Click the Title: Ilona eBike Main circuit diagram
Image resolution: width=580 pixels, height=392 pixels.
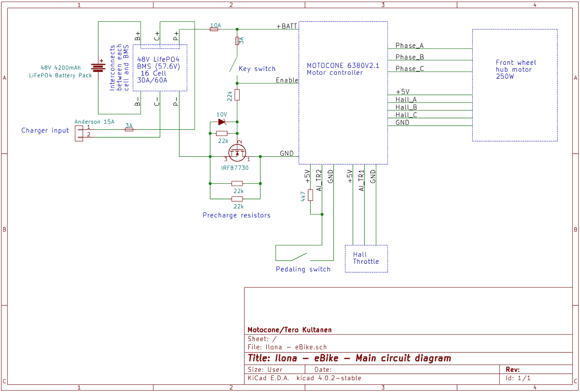coord(349,358)
